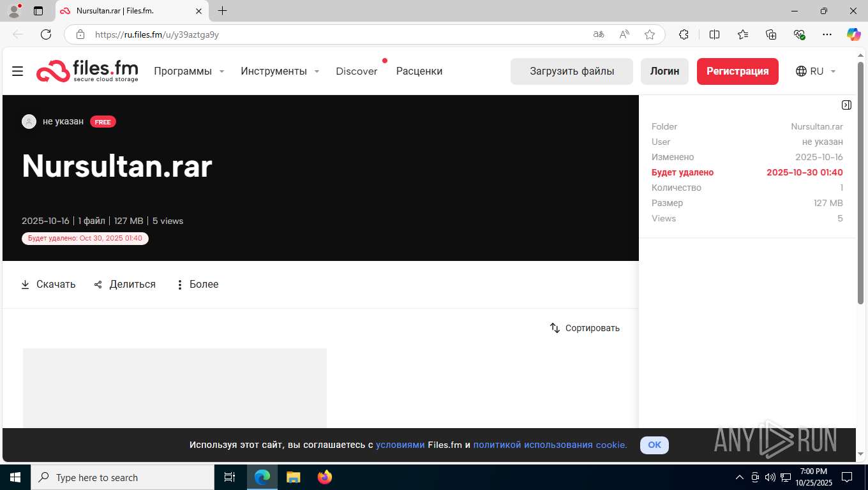Click the Windows Start button
The image size is (868, 490).
point(15,477)
